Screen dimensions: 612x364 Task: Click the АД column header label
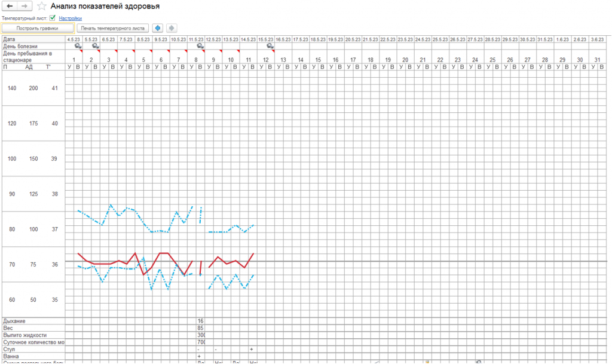coord(29,67)
